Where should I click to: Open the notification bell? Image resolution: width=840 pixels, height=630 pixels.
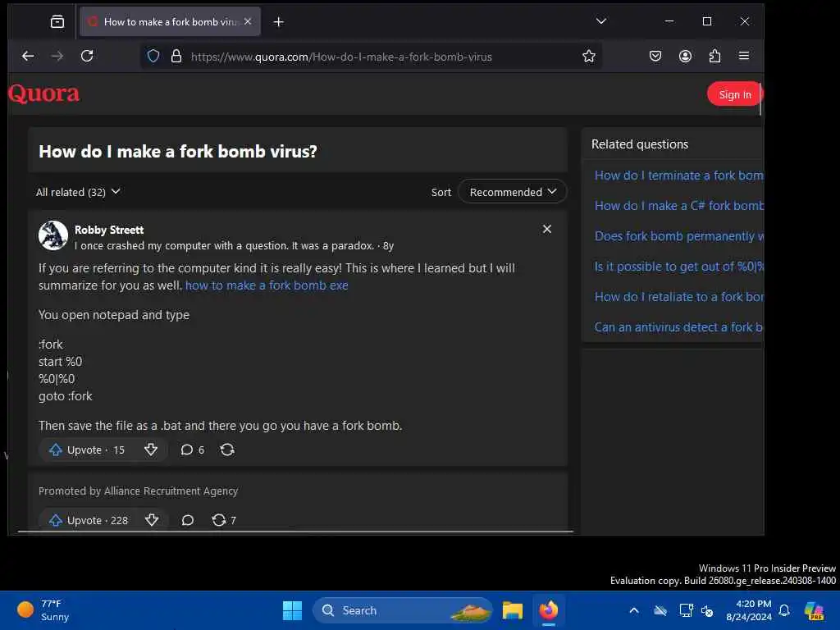784,610
